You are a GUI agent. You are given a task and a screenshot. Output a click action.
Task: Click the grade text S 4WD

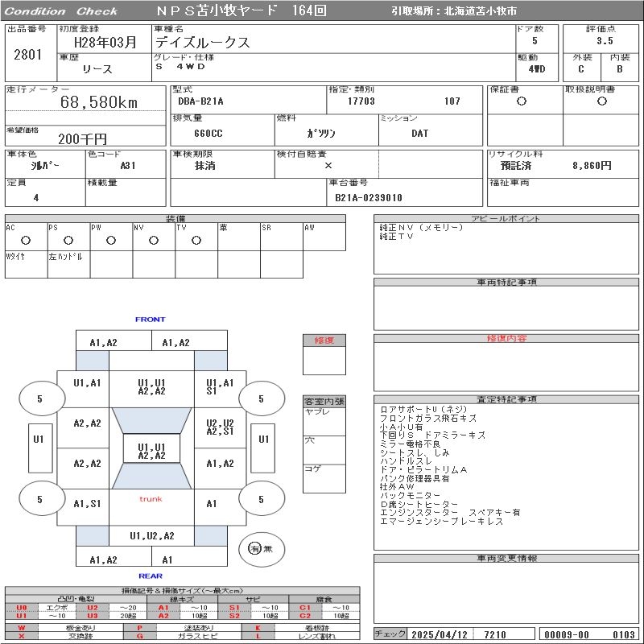click(180, 67)
